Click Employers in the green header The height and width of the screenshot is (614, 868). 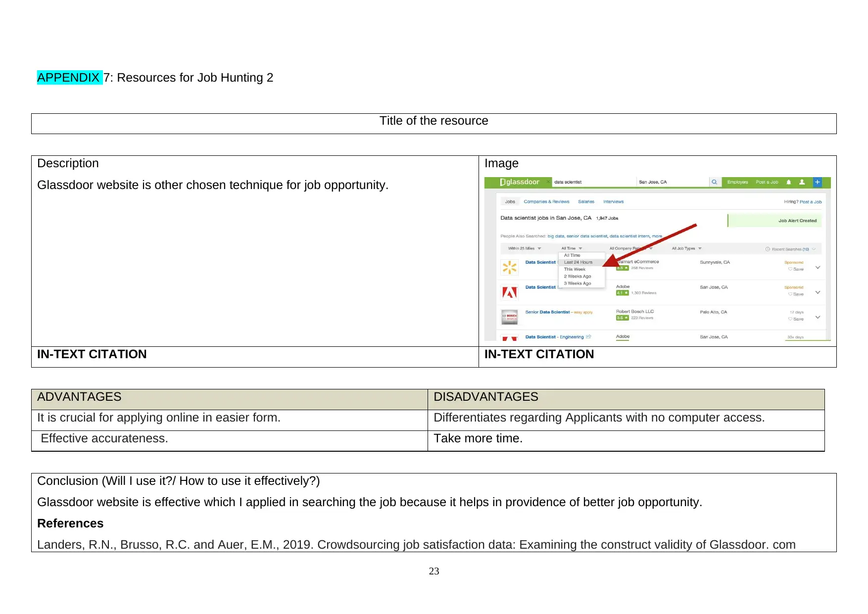(737, 182)
